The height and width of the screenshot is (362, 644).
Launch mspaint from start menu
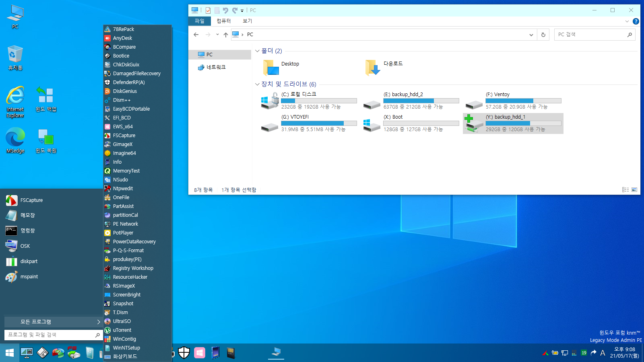point(52,277)
